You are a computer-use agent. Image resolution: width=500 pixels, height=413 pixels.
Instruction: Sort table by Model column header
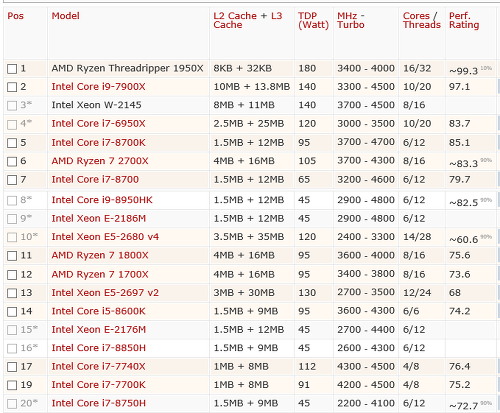click(x=65, y=16)
